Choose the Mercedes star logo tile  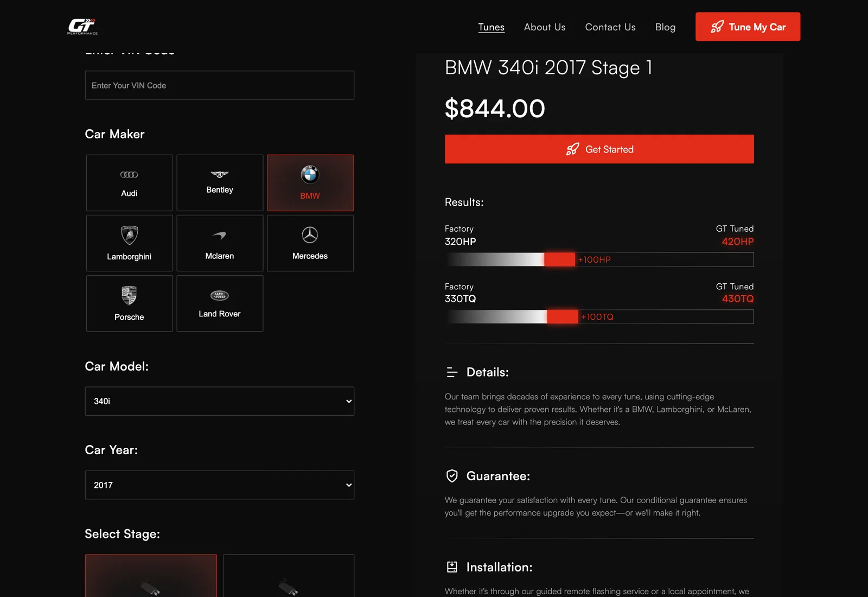point(310,243)
